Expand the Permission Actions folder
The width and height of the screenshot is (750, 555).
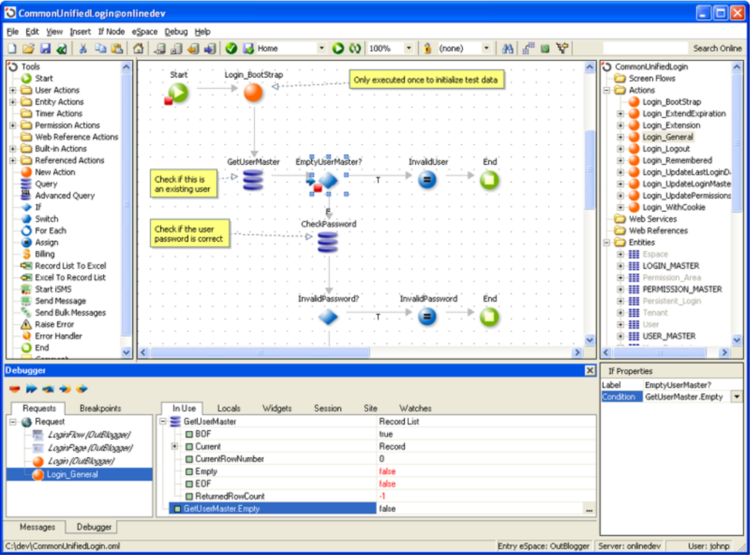tap(13, 125)
